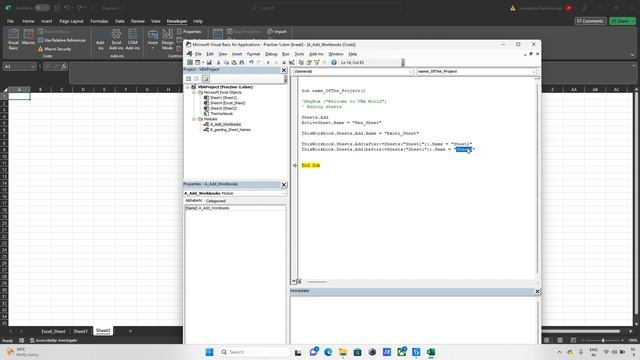This screenshot has height=360, width=640.
Task: Click the View Microsoft Excel icon in VBA toolbar
Action: tap(190, 62)
